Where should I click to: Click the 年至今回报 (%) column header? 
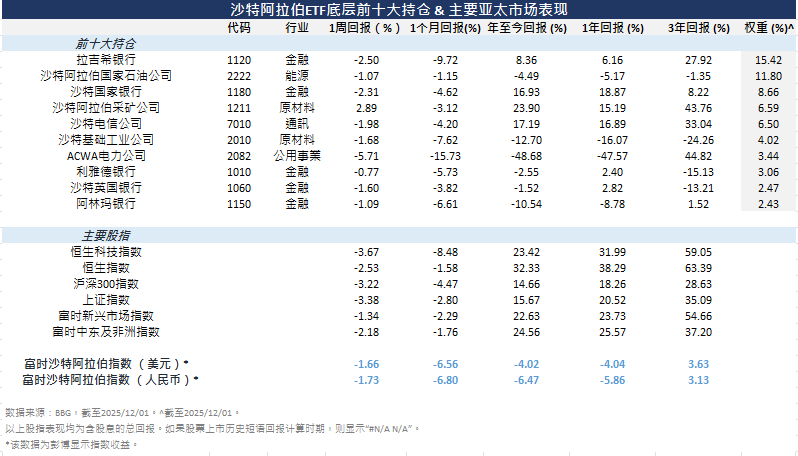[527, 28]
